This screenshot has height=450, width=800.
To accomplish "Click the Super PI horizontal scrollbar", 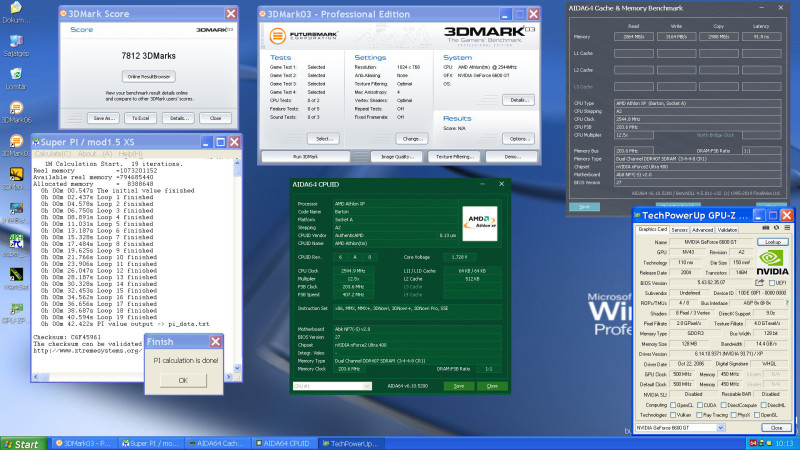I will (x=134, y=377).
